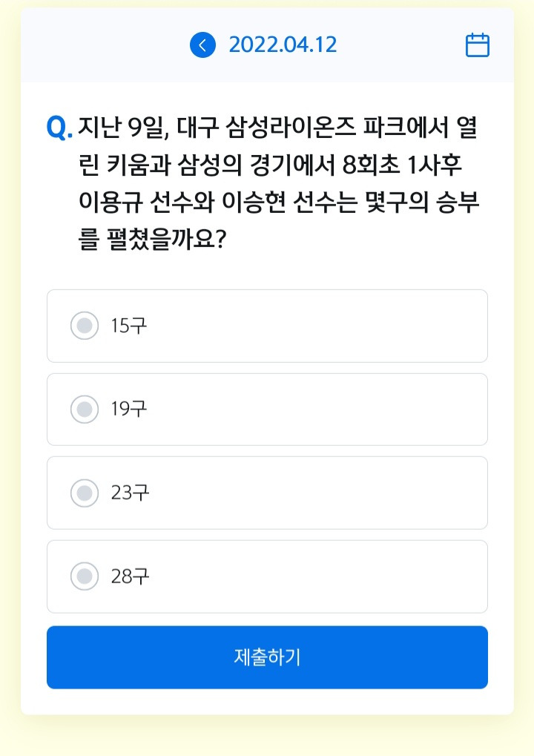
Task: Click the quiz question text about 이용규
Action: tap(279, 183)
